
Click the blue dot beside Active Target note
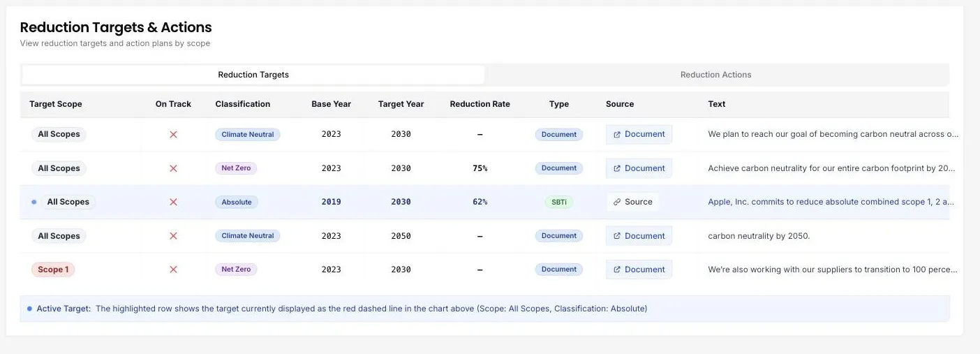[x=29, y=309]
